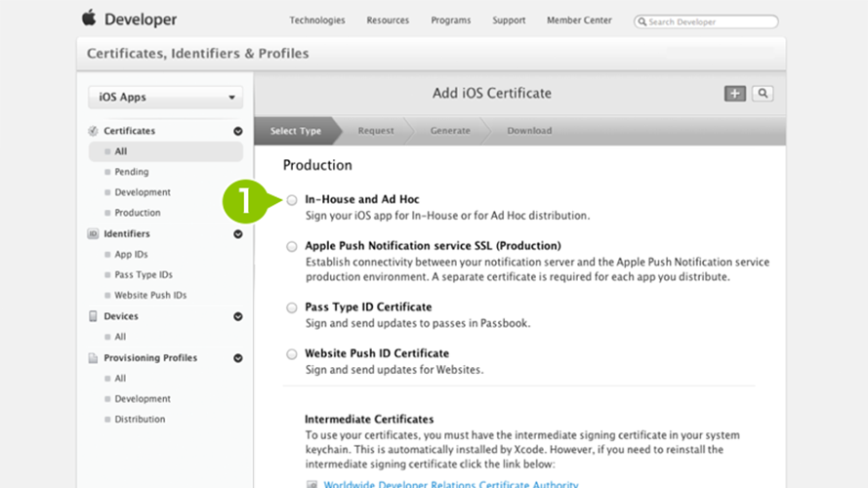Collapse the Provisioning Profiles section chevron
This screenshot has height=488, width=868.
coord(238,358)
